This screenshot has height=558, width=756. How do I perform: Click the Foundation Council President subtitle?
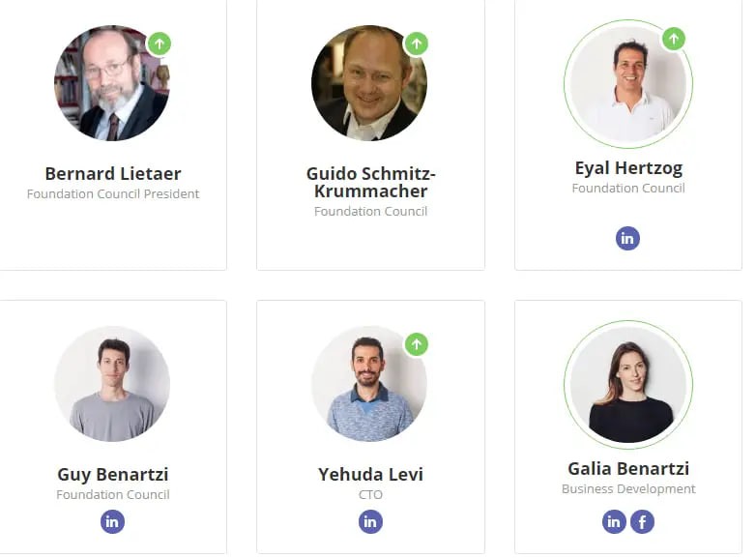point(113,193)
